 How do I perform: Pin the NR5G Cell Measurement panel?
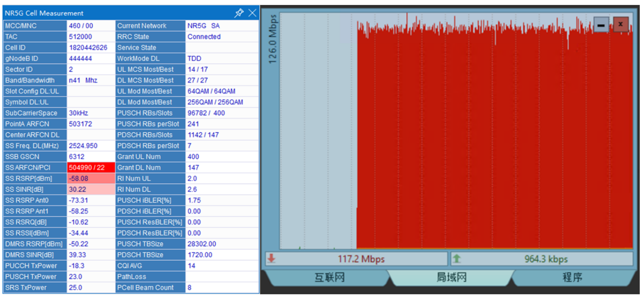239,13
